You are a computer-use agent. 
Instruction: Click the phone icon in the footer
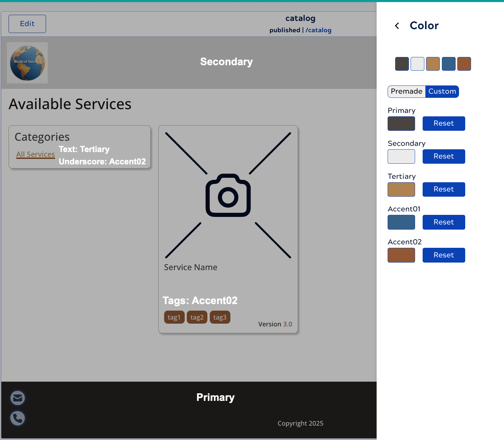(x=17, y=418)
